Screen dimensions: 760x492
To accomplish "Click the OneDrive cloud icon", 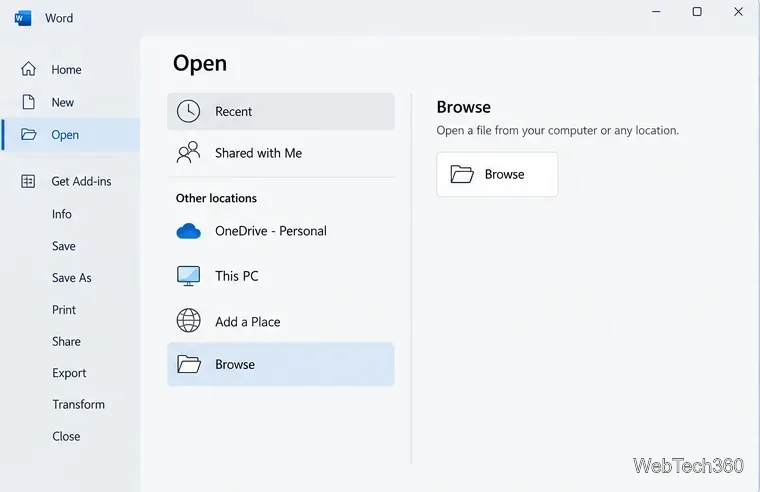I will coord(189,231).
